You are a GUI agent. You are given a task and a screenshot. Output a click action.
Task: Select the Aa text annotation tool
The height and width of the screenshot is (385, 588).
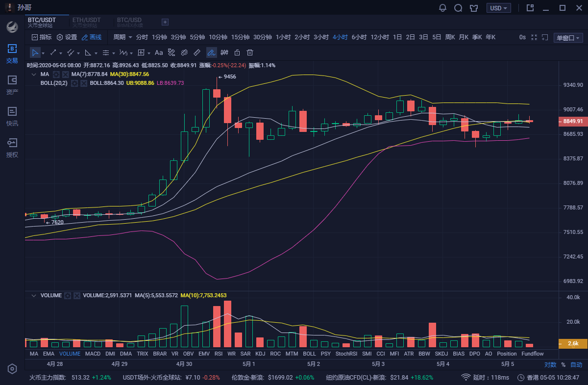coord(159,52)
